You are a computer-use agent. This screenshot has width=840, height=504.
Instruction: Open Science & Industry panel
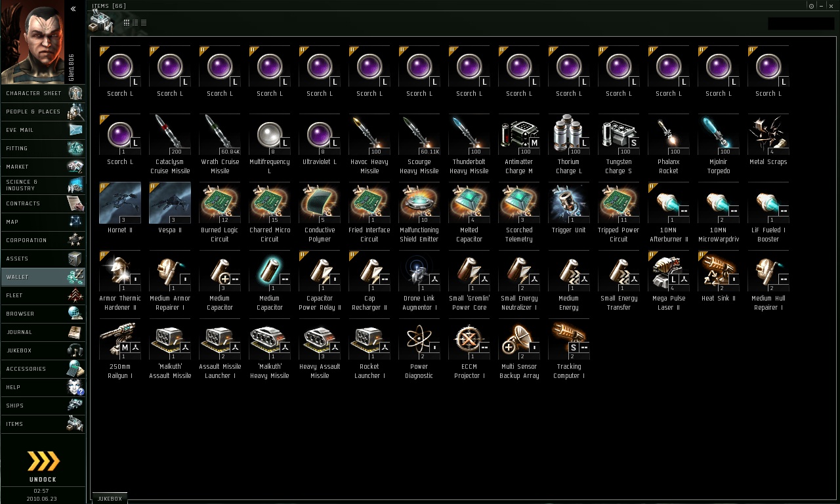pos(43,185)
